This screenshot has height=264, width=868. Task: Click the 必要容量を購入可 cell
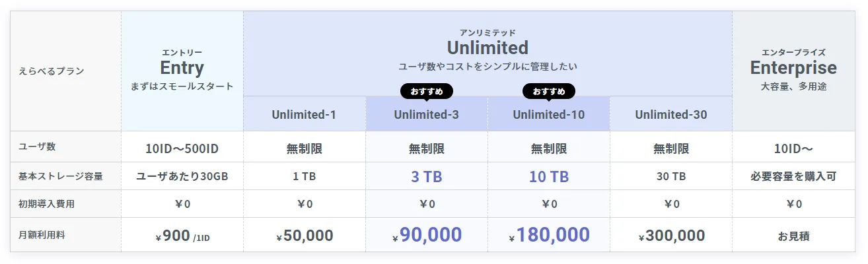pyautogui.click(x=793, y=176)
